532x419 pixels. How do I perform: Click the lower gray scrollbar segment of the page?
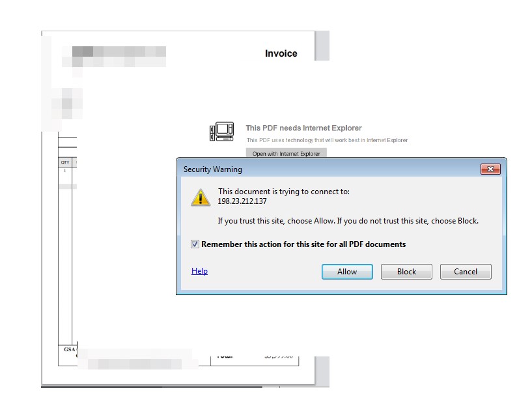[x=322, y=371]
